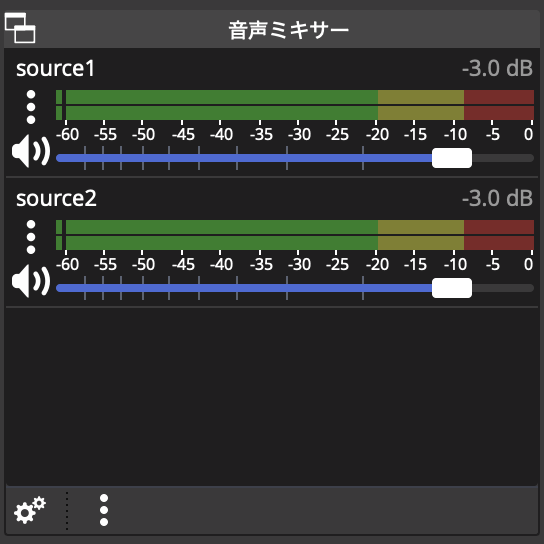This screenshot has width=544, height=544.
Task: Click source1's volume track past the handle
Action: [x=503, y=158]
